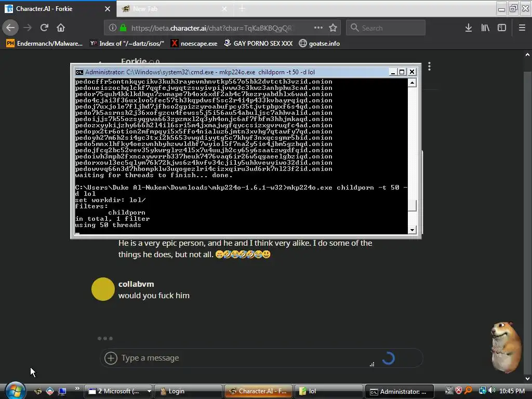Image resolution: width=532 pixels, height=399 pixels.
Task: Click the 10:45 PM taskbar clock
Action: click(x=512, y=391)
